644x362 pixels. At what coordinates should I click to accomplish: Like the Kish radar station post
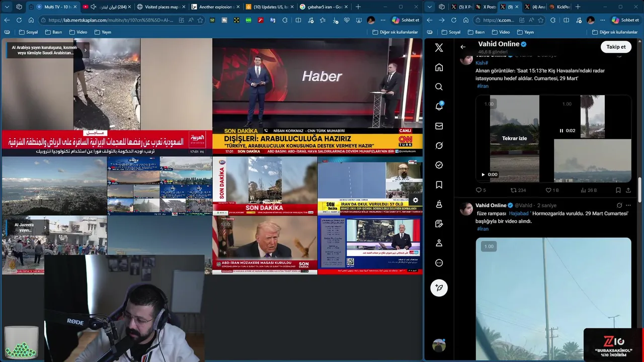click(x=552, y=190)
